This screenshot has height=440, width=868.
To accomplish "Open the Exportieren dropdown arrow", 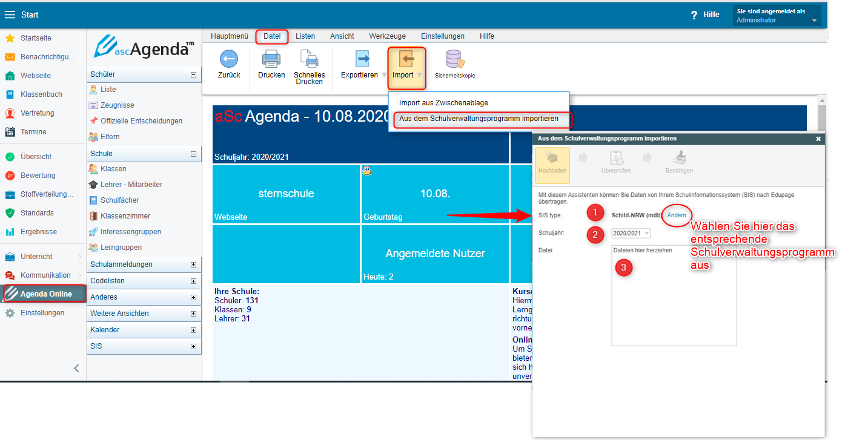I will tap(384, 75).
